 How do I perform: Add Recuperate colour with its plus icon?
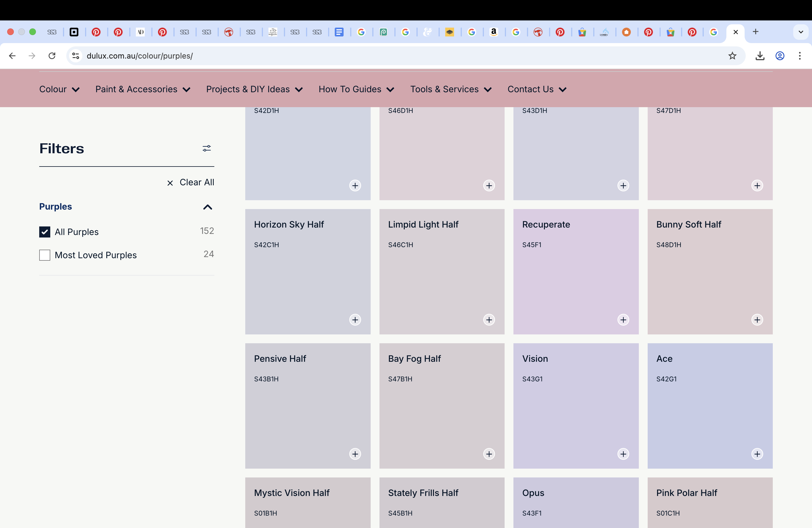click(623, 320)
